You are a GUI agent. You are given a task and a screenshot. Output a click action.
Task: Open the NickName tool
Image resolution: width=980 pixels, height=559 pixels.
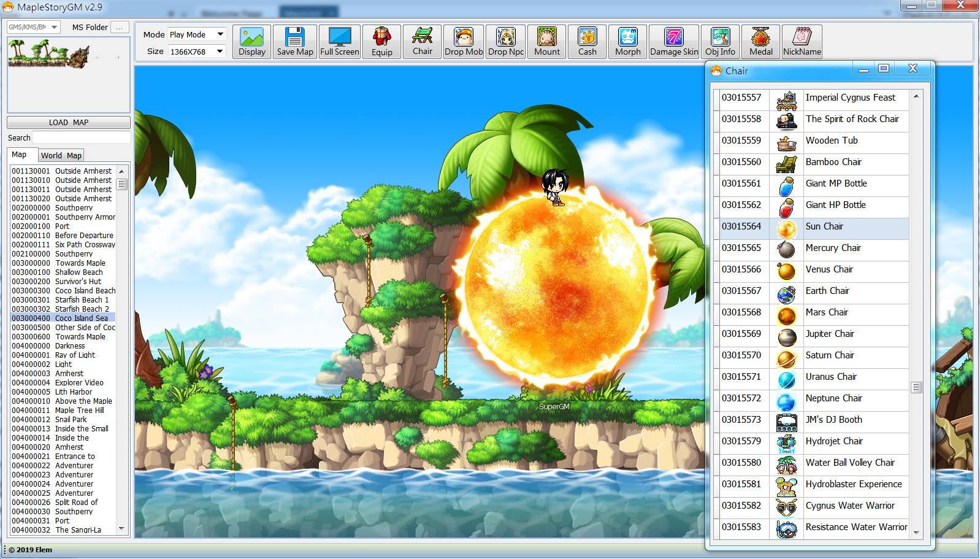click(x=802, y=41)
